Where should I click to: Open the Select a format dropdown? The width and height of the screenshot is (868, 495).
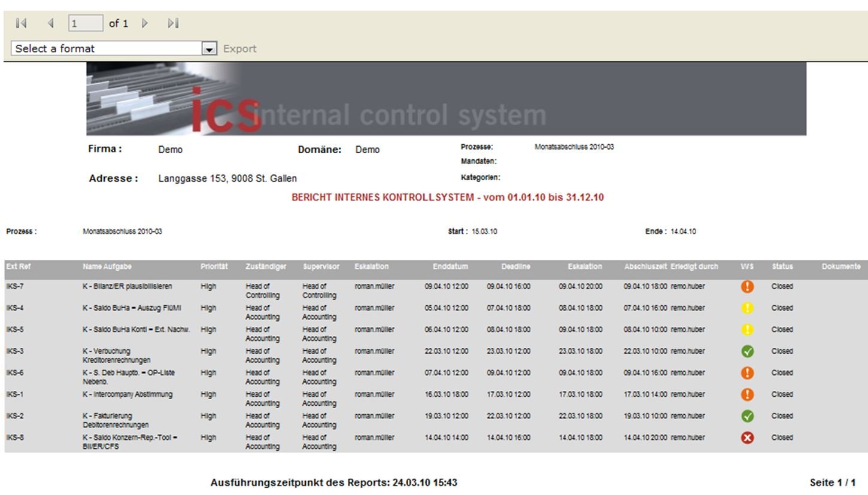point(108,48)
